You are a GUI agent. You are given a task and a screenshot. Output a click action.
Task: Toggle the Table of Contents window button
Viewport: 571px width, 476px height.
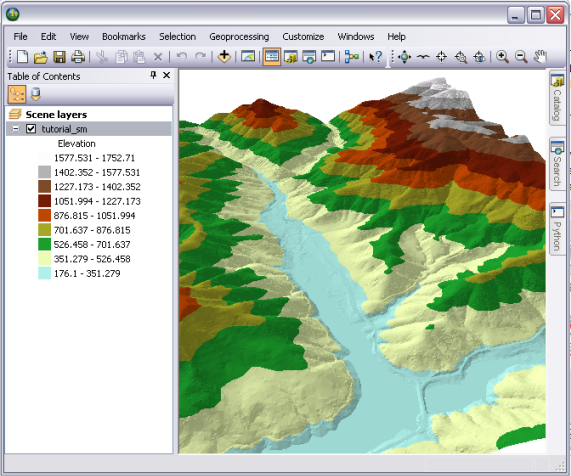272,57
